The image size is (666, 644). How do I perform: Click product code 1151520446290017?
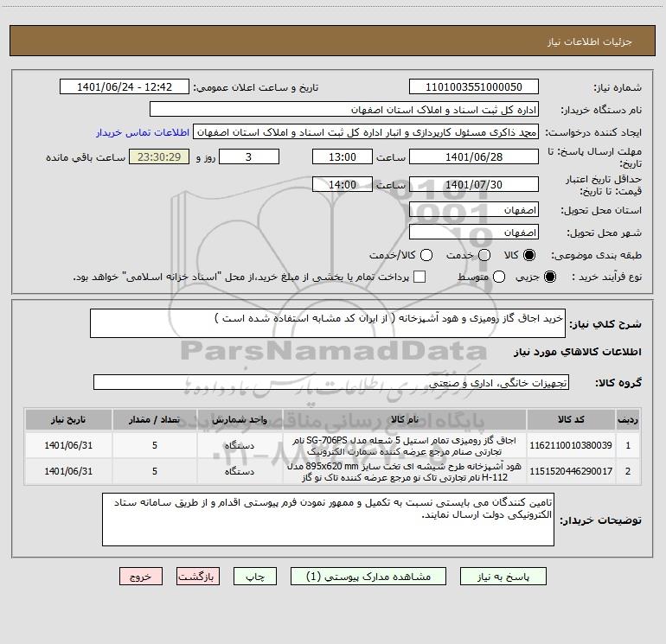point(571,471)
